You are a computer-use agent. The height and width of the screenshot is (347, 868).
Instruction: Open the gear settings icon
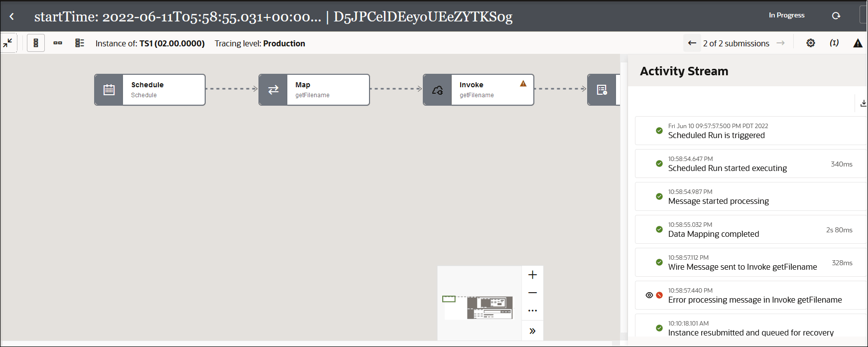click(811, 43)
